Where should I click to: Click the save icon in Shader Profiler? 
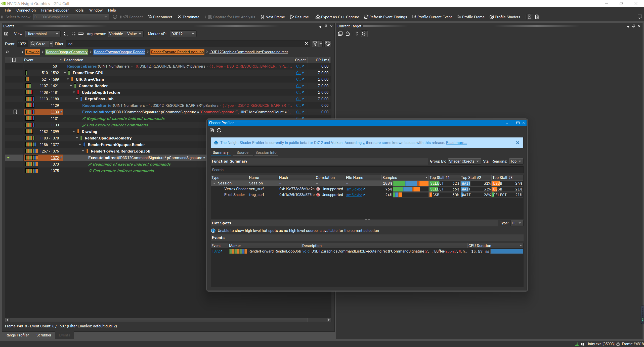click(212, 130)
